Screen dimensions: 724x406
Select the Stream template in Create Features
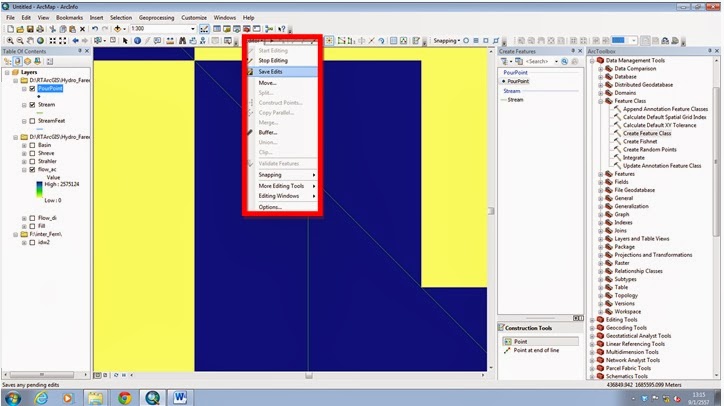[515, 100]
